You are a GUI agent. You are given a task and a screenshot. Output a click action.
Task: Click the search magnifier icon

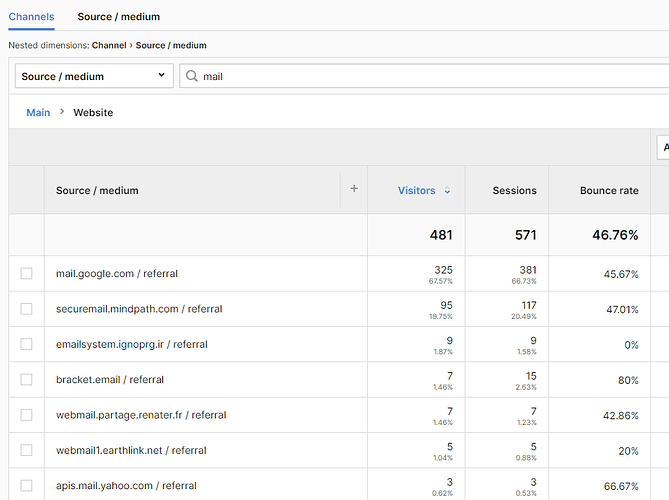pyautogui.click(x=191, y=76)
